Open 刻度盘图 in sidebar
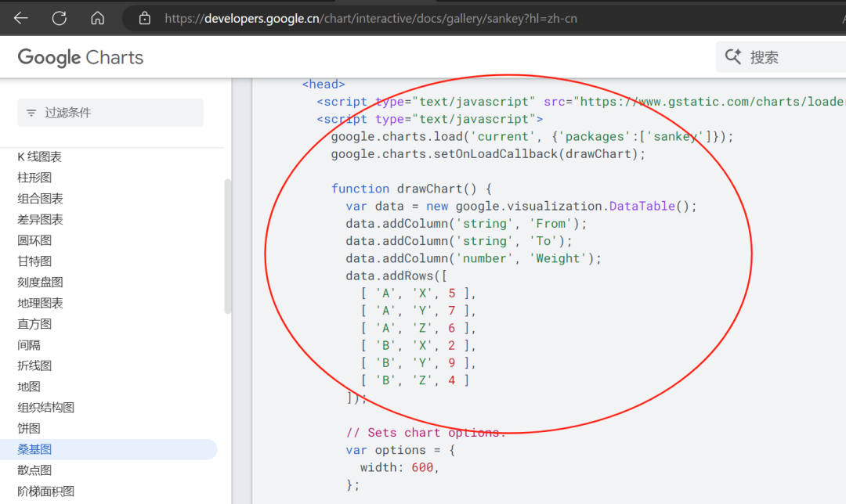Image resolution: width=846 pixels, height=504 pixels. coord(40,283)
